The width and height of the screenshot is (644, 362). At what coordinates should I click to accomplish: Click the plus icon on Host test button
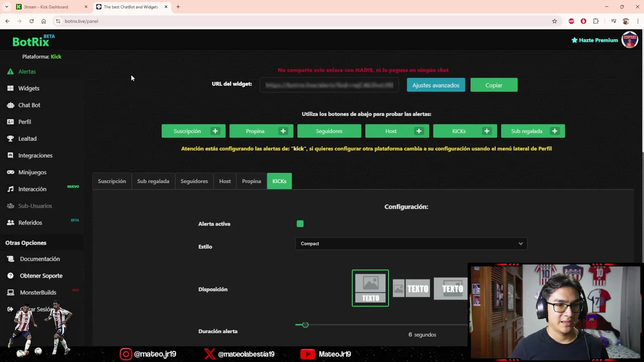point(419,131)
